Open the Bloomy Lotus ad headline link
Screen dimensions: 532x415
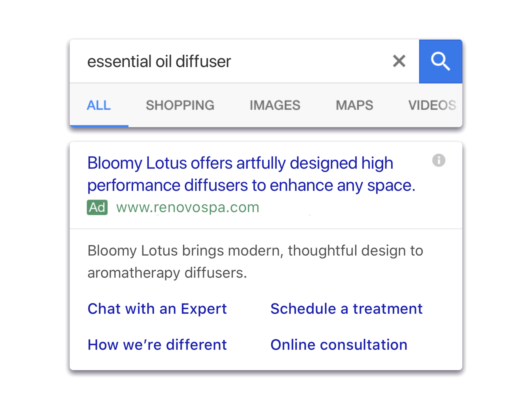pyautogui.click(x=251, y=174)
